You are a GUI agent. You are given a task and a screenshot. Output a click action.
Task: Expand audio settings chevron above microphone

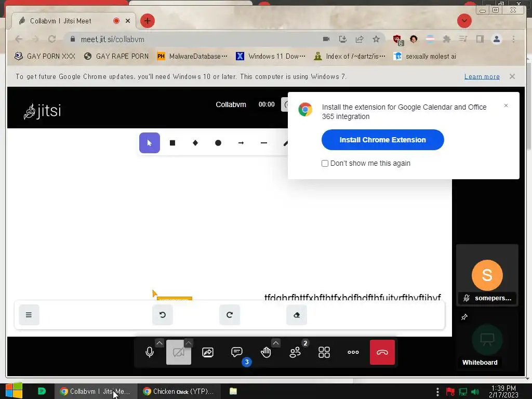pos(159,343)
